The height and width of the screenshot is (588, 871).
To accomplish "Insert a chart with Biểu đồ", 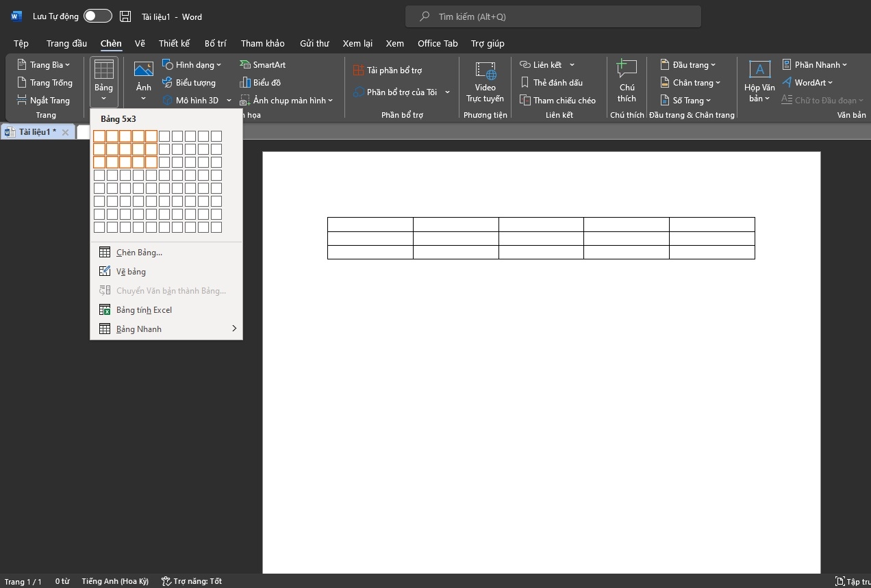I will pyautogui.click(x=260, y=83).
